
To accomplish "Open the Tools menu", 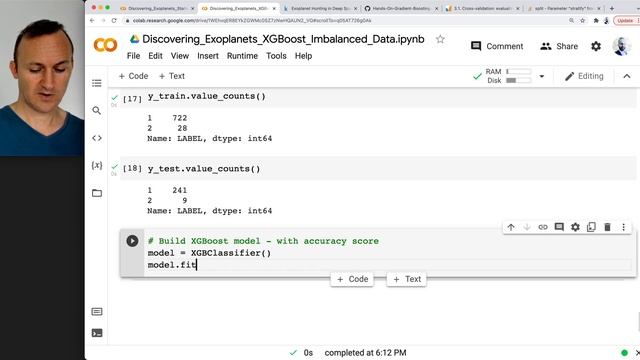I will [276, 56].
